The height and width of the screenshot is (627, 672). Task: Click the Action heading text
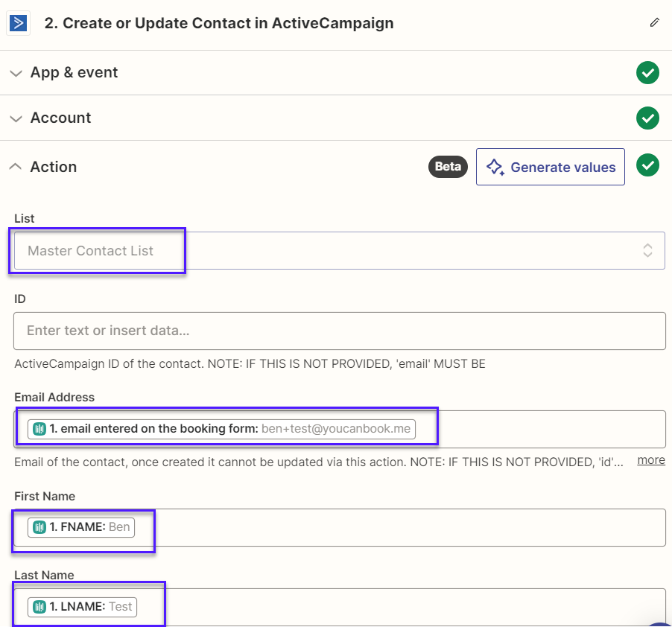54,167
